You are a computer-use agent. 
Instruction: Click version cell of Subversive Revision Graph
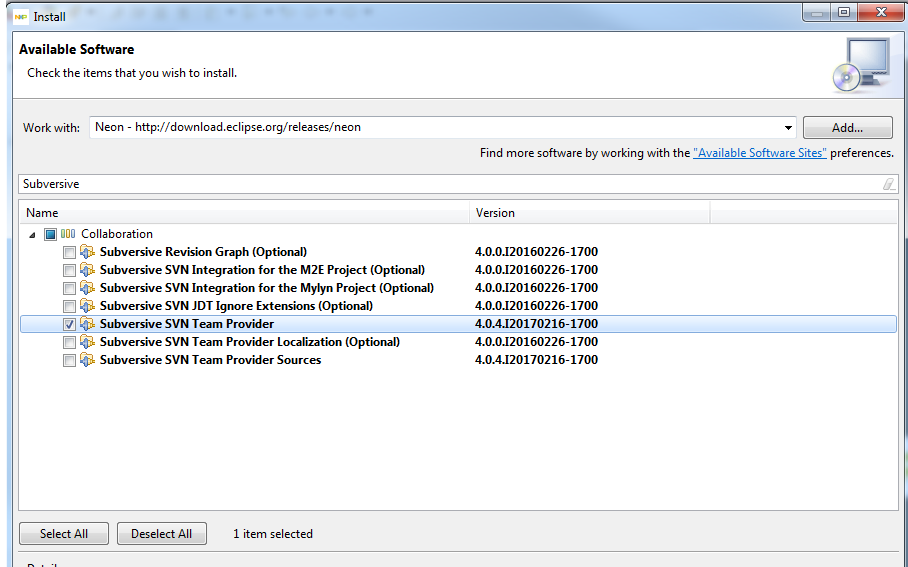(x=536, y=252)
